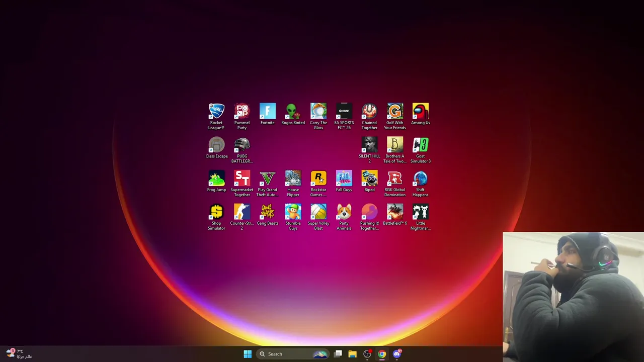Select Brothers A Tale of Two Sons icon
Viewport: 644px width, 362px height.
pos(395,145)
